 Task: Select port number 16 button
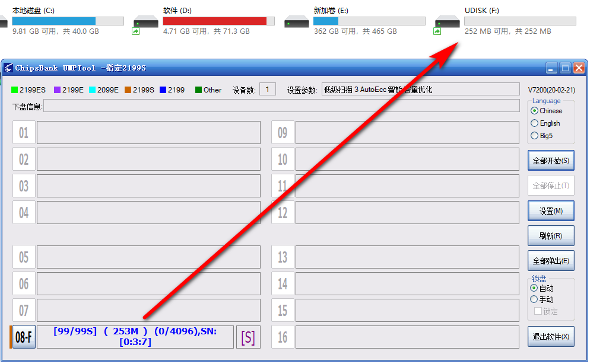tap(283, 337)
